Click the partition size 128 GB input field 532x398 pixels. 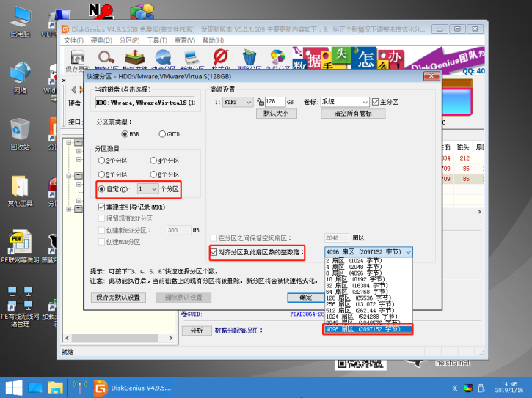[274, 102]
